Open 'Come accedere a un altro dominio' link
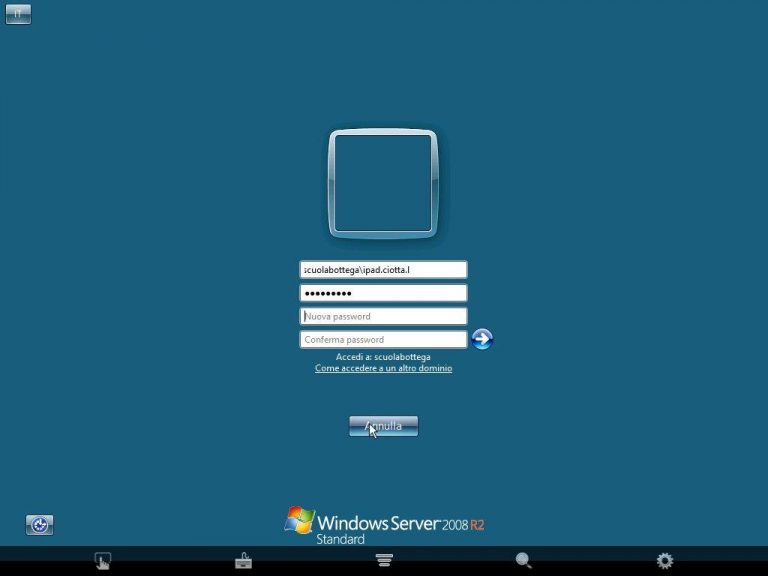768x576 pixels. [384, 368]
